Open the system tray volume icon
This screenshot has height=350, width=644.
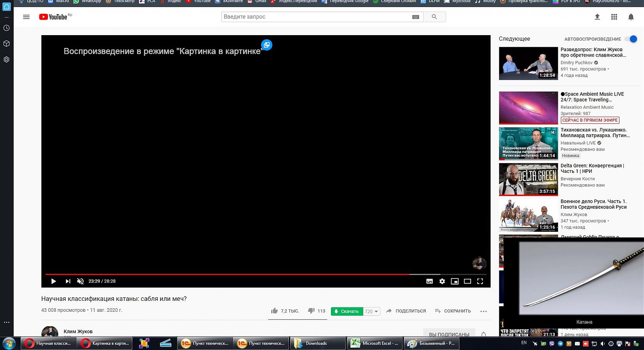603,344
